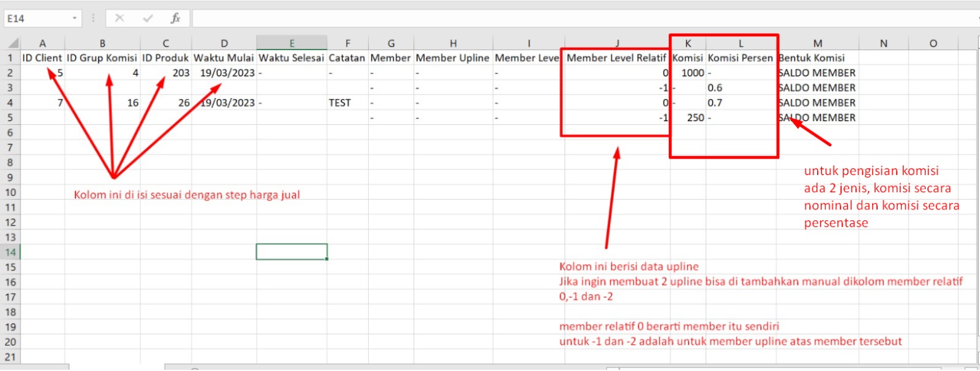Select row 14 header
The image size is (980, 371).
(10, 252)
